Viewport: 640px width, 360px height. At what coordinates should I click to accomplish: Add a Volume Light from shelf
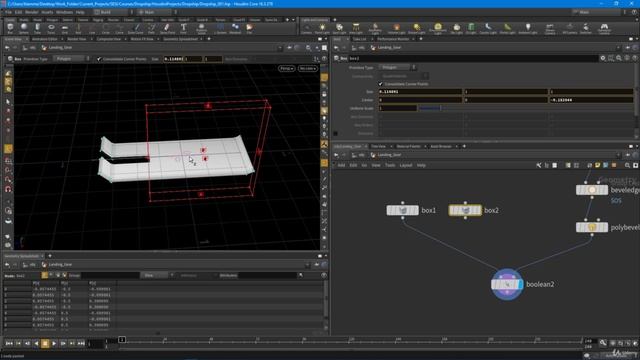point(396,29)
